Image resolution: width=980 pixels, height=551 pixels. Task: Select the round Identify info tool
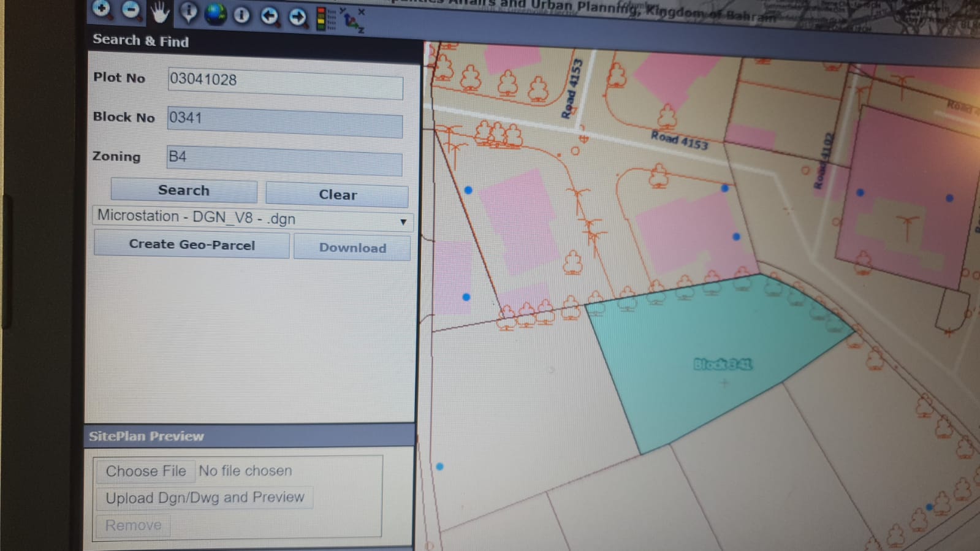point(241,15)
